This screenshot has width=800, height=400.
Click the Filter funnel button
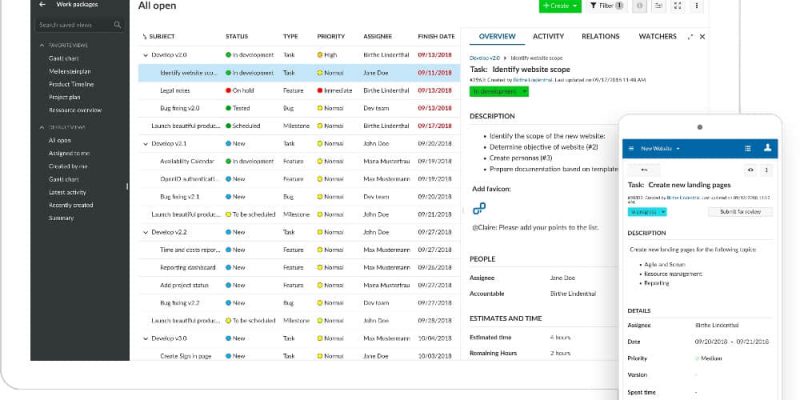pos(606,6)
